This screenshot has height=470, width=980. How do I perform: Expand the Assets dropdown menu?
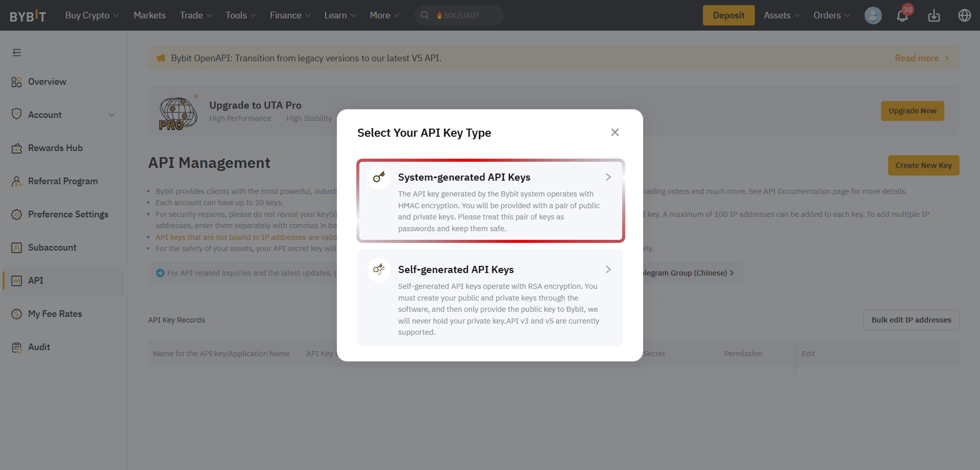781,15
